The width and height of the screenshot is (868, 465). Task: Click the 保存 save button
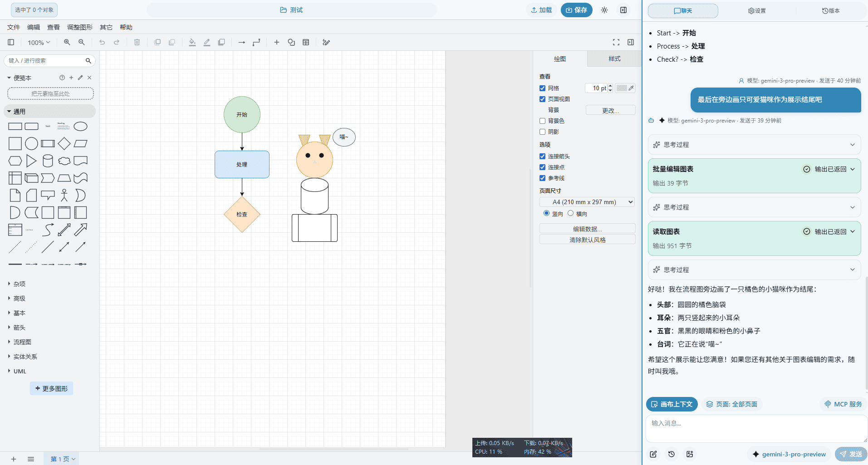click(x=576, y=10)
